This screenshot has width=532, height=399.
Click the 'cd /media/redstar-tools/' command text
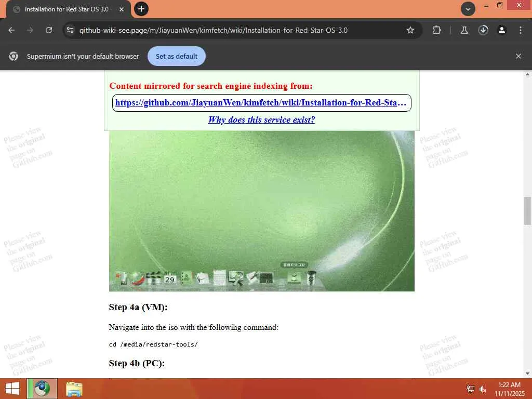point(153,344)
